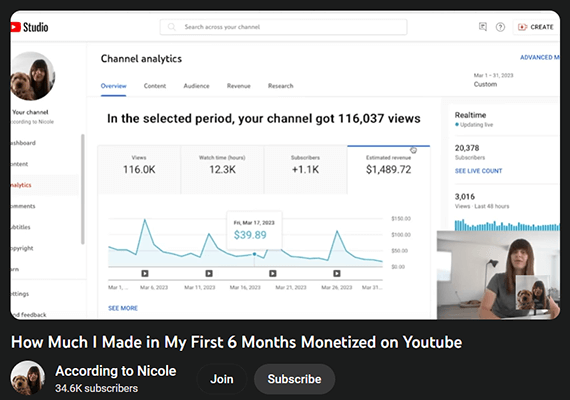
Task: Switch to the Overview tab
Action: point(113,86)
